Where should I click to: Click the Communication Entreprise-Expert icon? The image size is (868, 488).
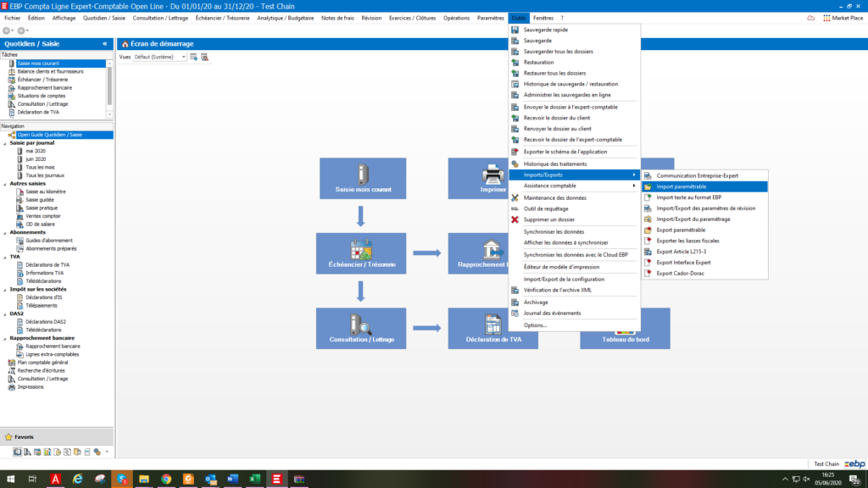648,175
